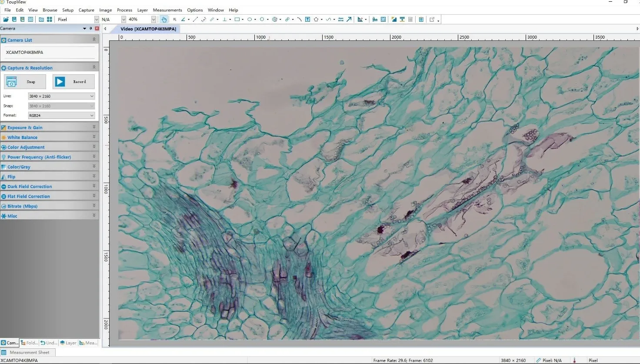Open the Measurements menu
640x364 pixels.
click(167, 10)
